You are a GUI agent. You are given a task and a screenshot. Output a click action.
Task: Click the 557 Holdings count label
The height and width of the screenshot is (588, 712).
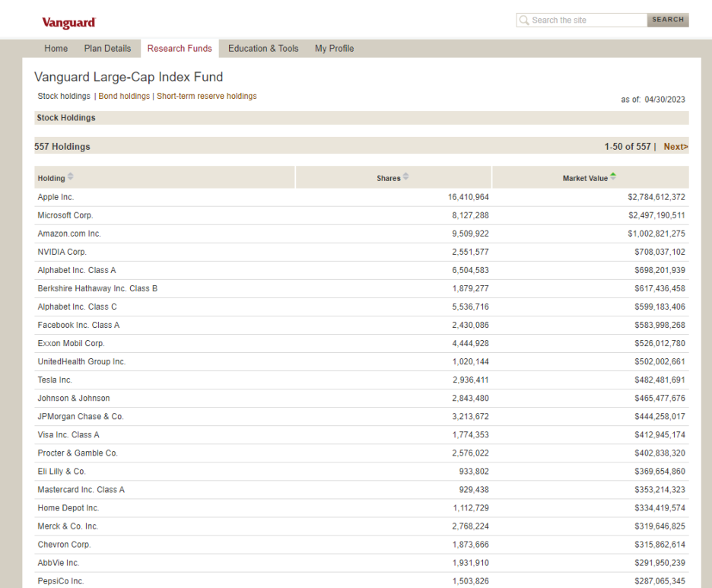[x=62, y=147]
